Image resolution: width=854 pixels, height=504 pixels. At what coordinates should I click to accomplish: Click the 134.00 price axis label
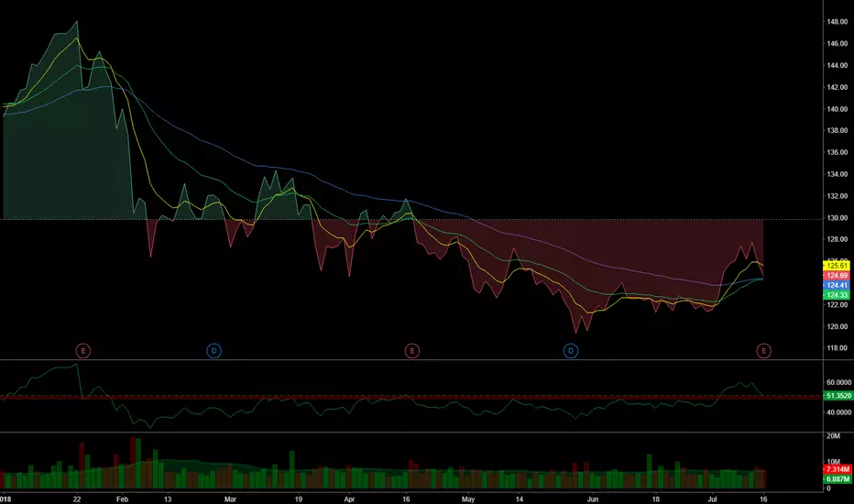coord(838,174)
